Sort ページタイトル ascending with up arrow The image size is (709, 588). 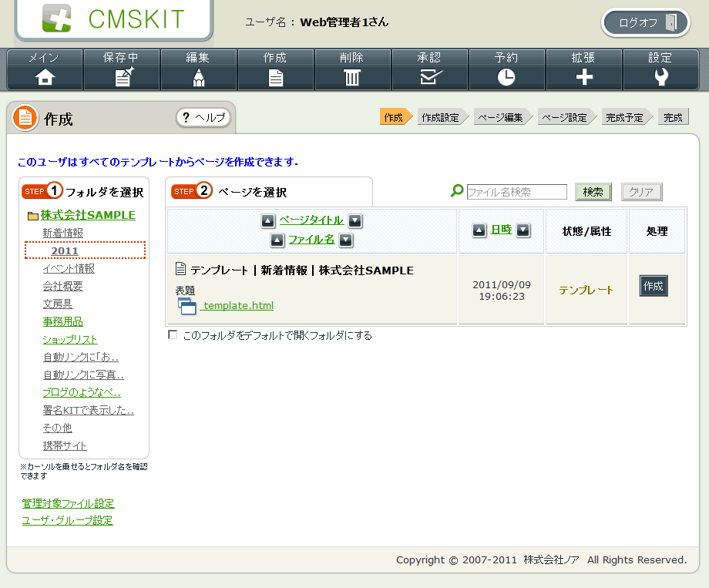(267, 221)
